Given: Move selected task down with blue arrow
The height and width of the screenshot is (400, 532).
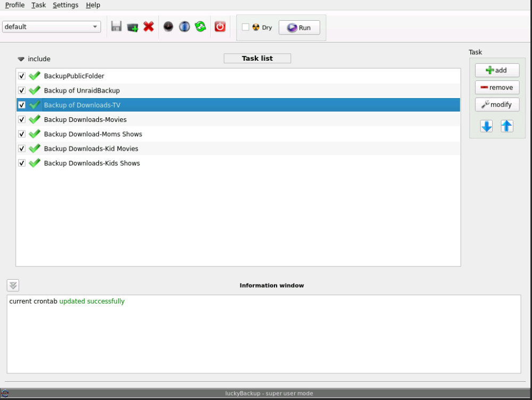Looking at the screenshot, I should point(487,126).
